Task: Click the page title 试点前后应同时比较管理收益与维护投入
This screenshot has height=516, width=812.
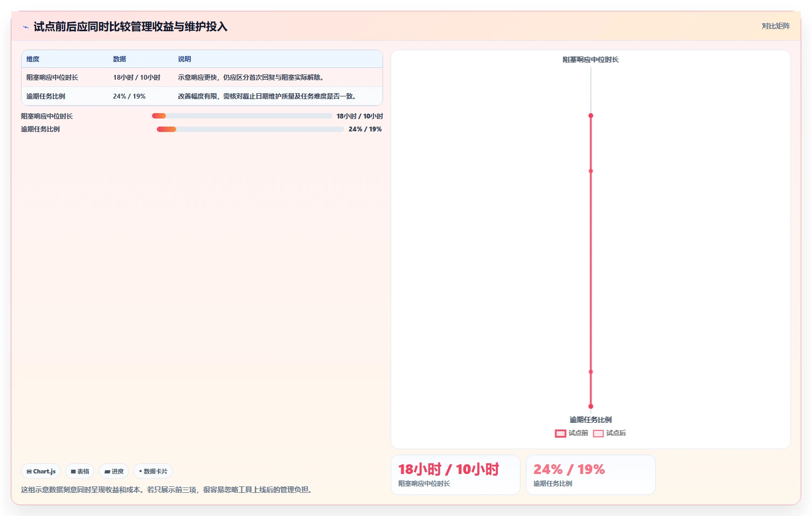Action: pos(130,27)
